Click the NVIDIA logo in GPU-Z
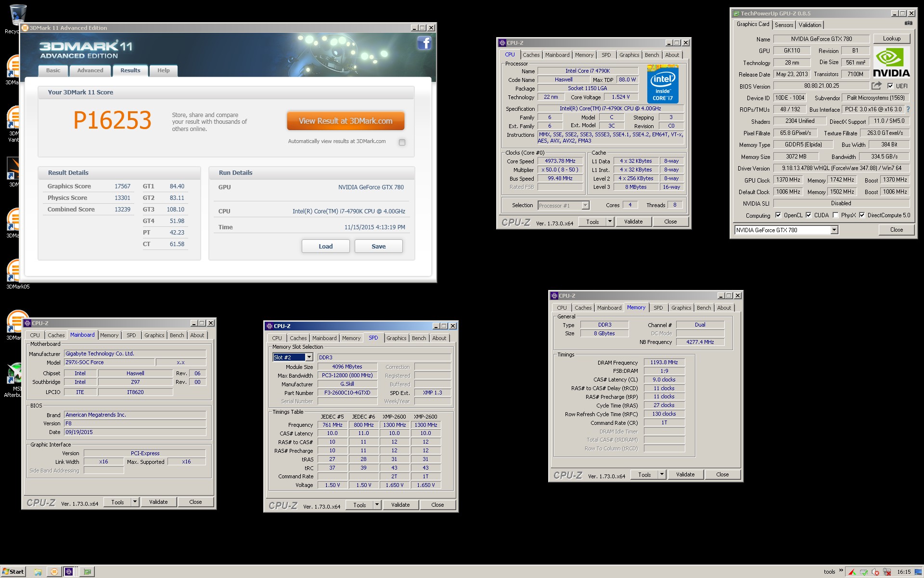Image resolution: width=924 pixels, height=578 pixels. [891, 62]
